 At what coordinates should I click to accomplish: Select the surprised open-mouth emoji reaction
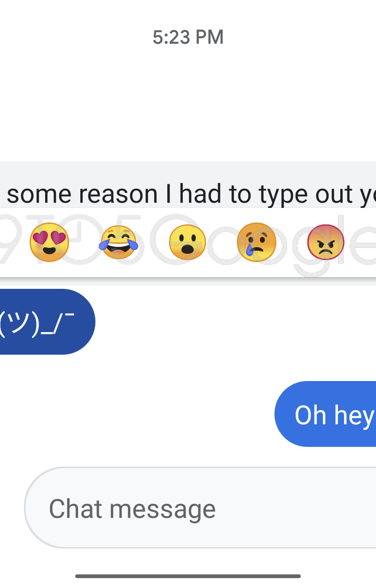187,242
